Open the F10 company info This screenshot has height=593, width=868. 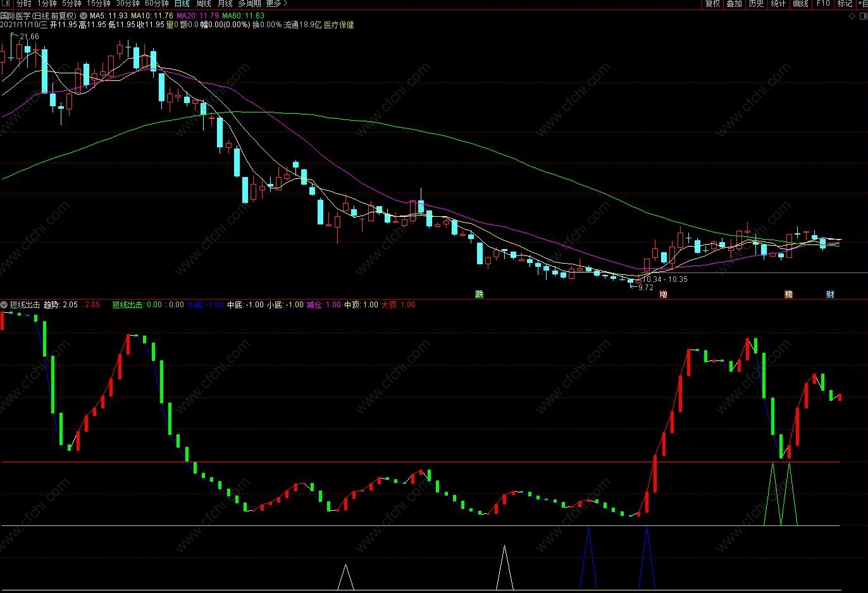point(823,4)
